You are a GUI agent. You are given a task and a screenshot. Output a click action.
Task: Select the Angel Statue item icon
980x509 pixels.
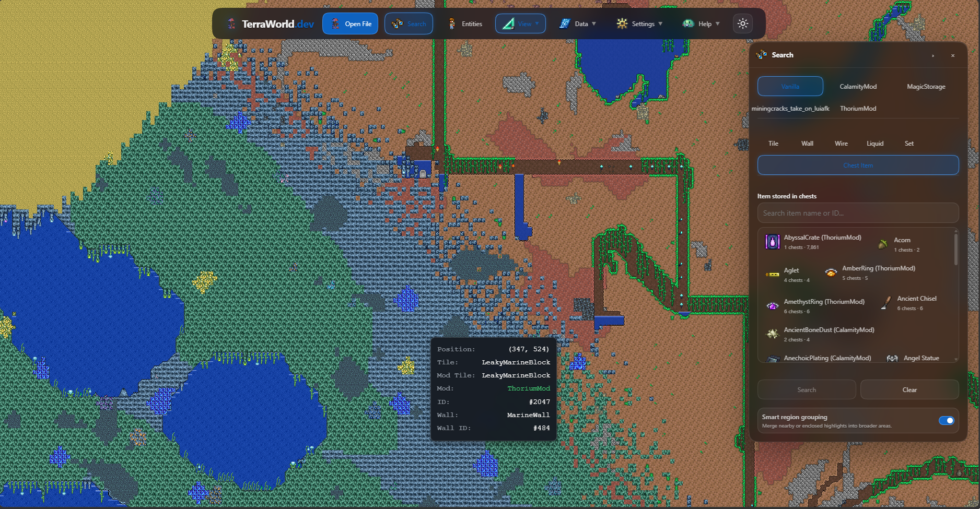pos(892,358)
